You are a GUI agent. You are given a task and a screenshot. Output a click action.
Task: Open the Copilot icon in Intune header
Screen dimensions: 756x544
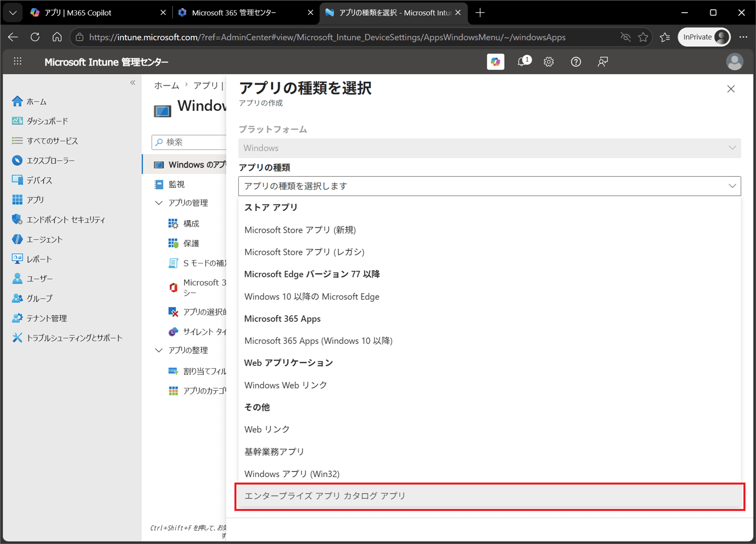click(495, 61)
